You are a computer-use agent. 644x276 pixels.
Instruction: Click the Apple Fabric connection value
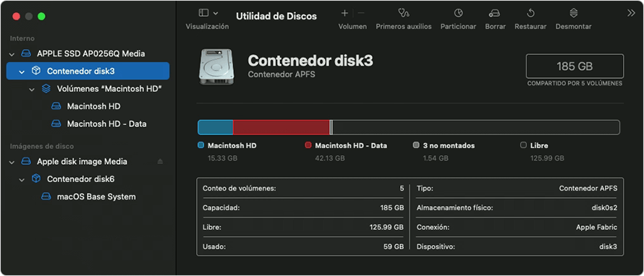tap(596, 227)
